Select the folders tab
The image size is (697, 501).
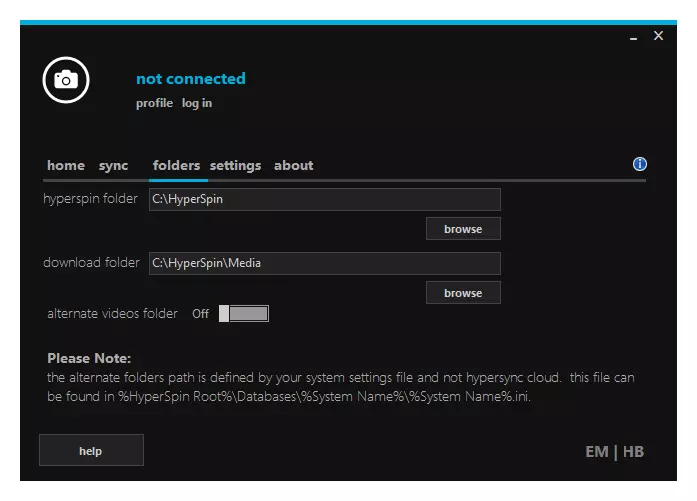click(x=176, y=166)
